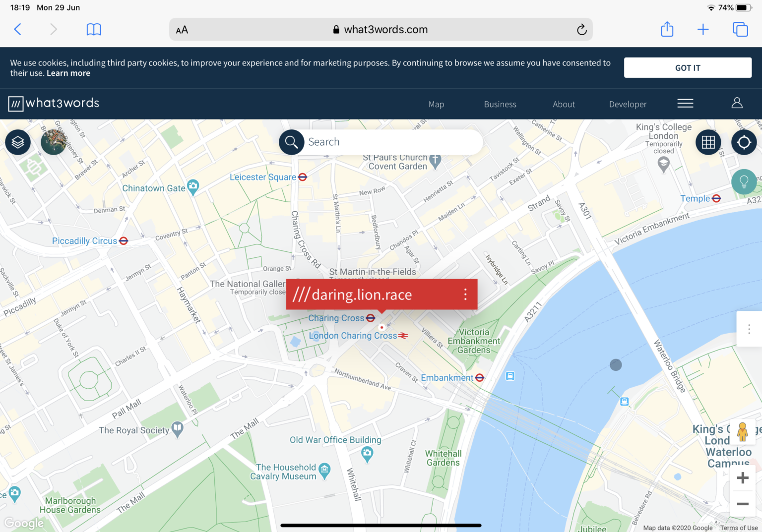Click the locate-me compass icon
Image resolution: width=762 pixels, height=532 pixels.
coord(744,142)
